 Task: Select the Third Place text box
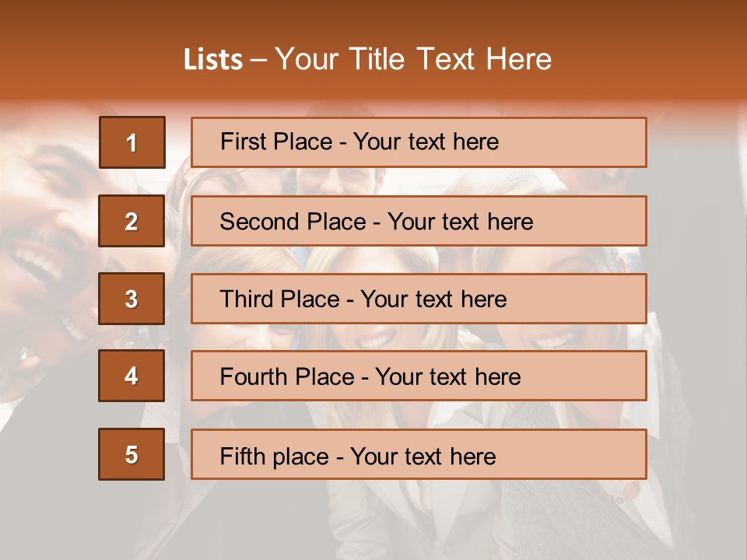tap(419, 299)
